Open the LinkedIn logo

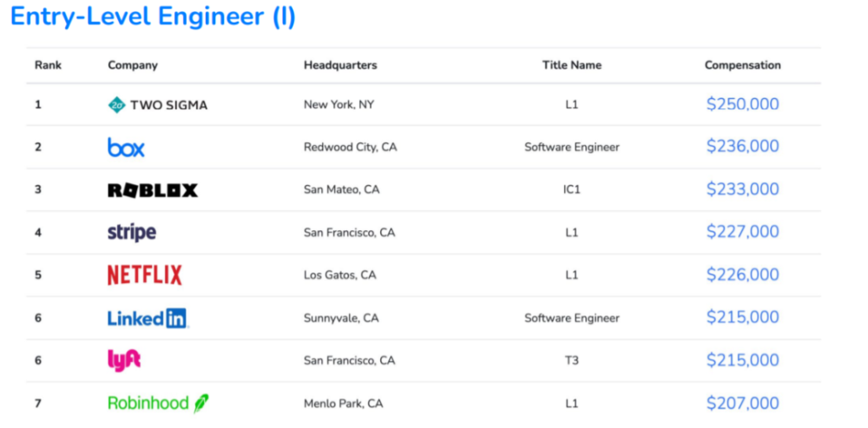[148, 319]
